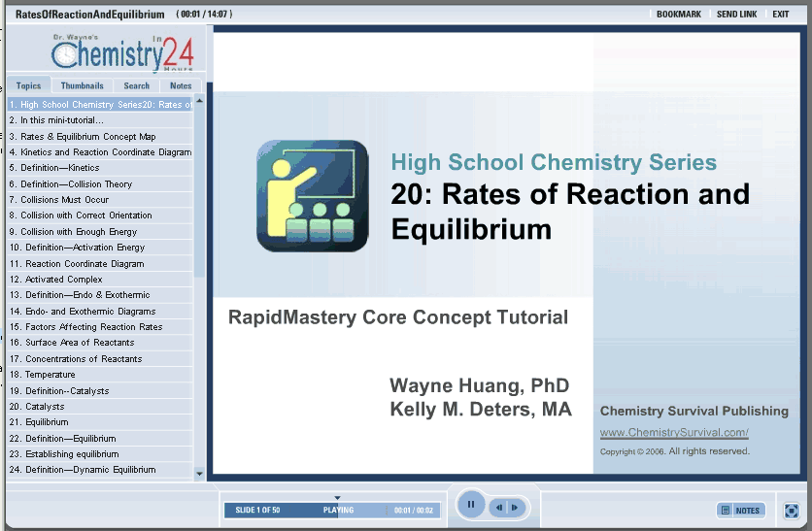Click BOOKMARK in the top bar
This screenshot has width=812, height=531.
click(678, 15)
